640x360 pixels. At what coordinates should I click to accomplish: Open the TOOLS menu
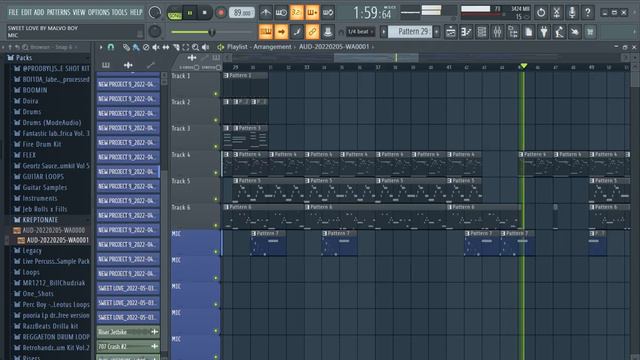[x=119, y=12]
